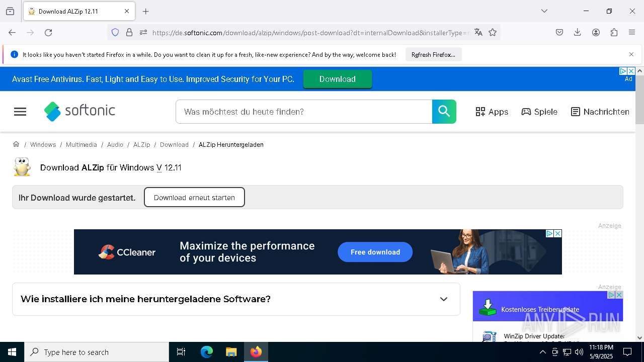Show hidden system tray icons
This screenshot has height=362, width=644.
542,352
